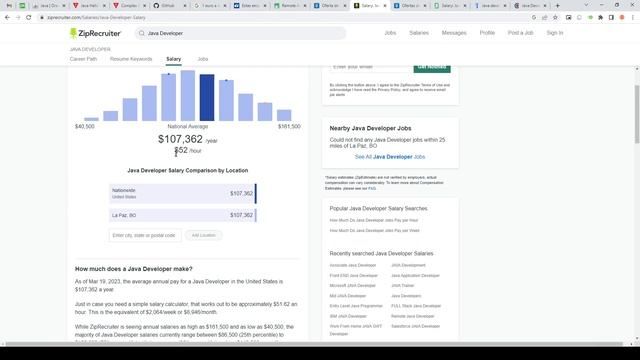Open the second pinned green tab

coord(22,6)
